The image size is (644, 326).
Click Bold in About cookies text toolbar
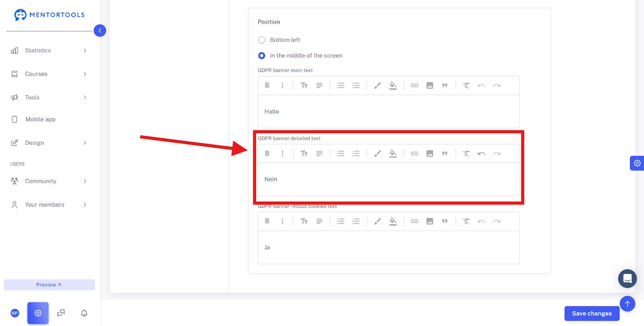click(267, 221)
